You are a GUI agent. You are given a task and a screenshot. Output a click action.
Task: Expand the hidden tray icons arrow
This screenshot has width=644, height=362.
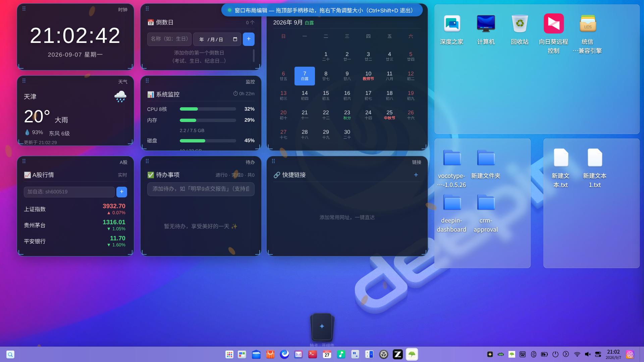coord(566,354)
